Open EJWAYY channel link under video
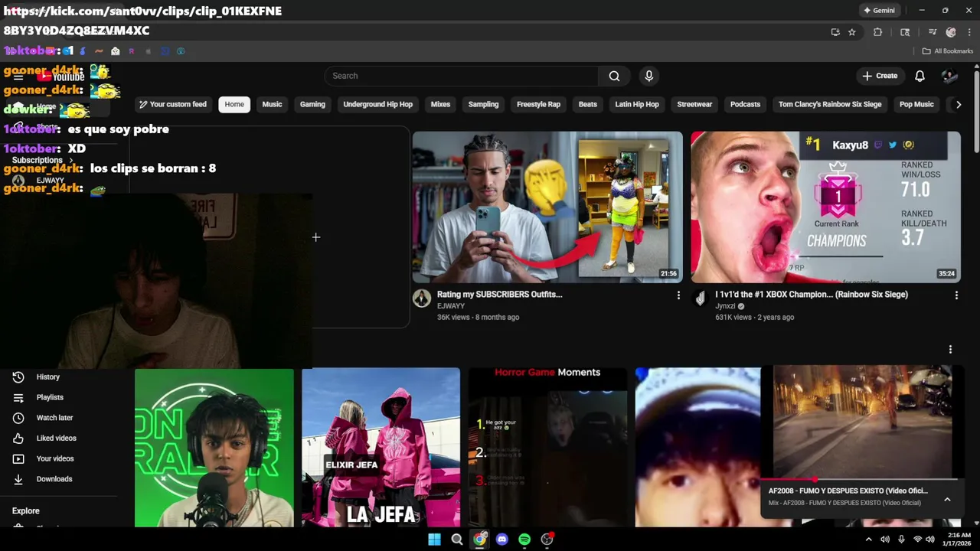This screenshot has width=980, height=551. [x=450, y=306]
